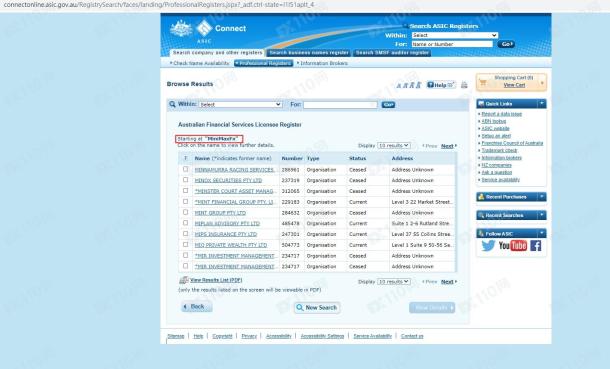Tick checkbox for MEQ PRIVATE WEALTH PTY LTD

186,245
